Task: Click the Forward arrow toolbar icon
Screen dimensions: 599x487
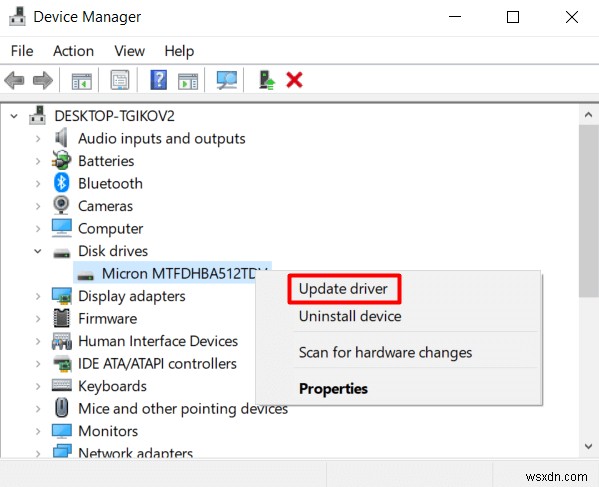Action: tap(43, 81)
